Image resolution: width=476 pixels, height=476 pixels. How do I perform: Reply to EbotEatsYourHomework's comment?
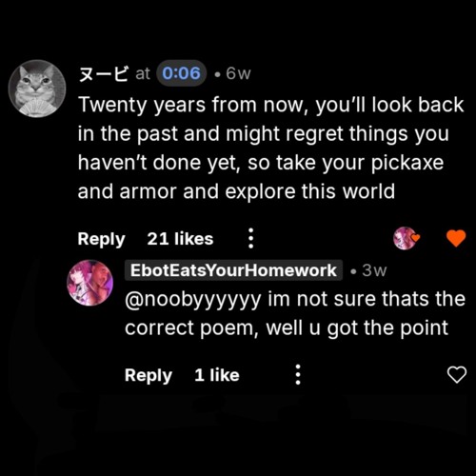point(149,375)
